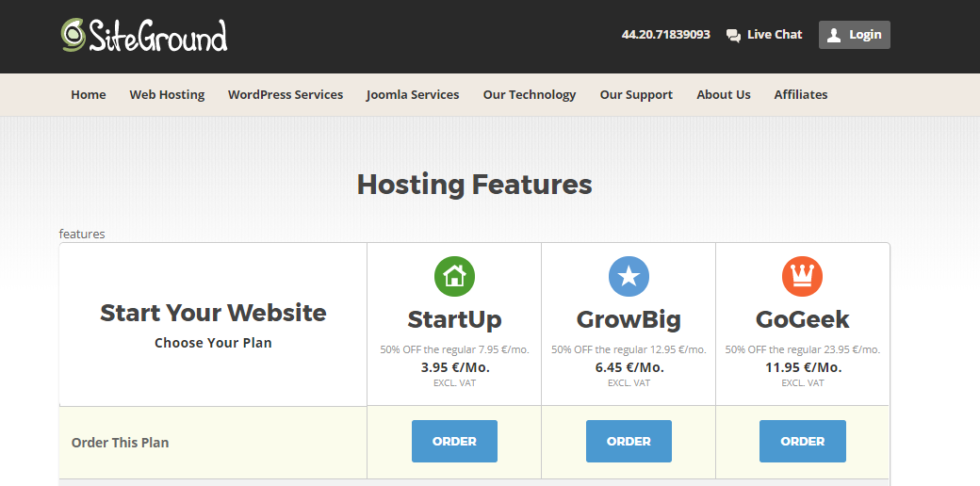Click the blue GrowBig star icon
Image resolution: width=980 pixels, height=486 pixels.
click(x=629, y=276)
